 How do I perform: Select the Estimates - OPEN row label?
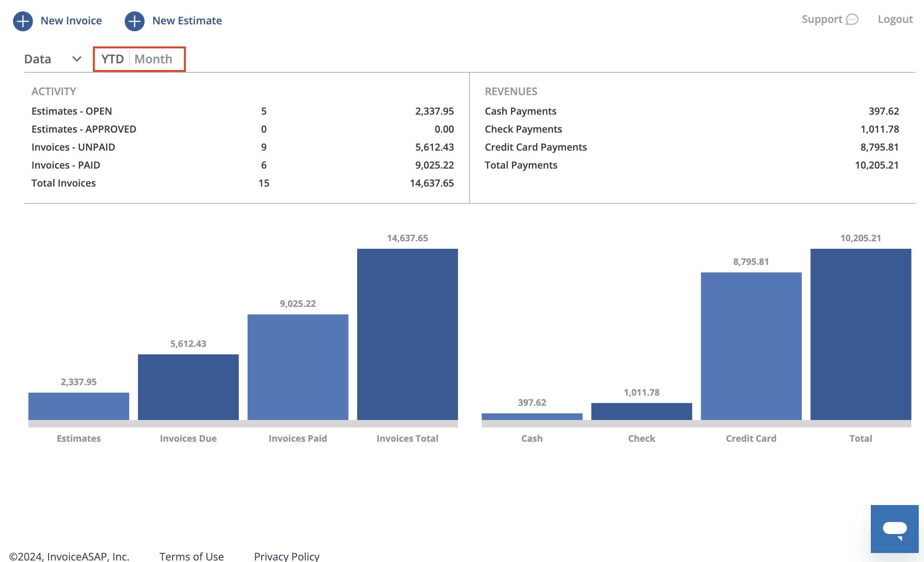point(72,111)
